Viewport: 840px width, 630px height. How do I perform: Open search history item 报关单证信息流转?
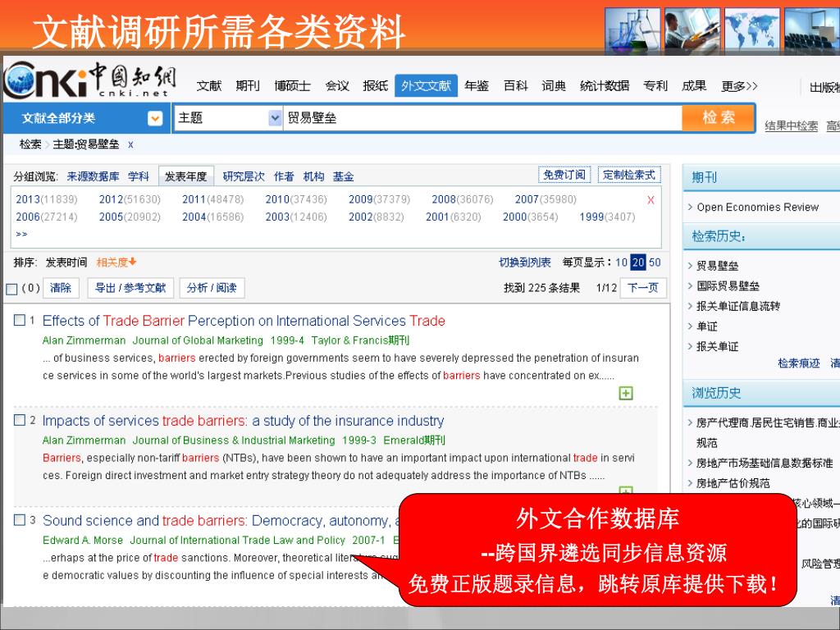pyautogui.click(x=737, y=306)
